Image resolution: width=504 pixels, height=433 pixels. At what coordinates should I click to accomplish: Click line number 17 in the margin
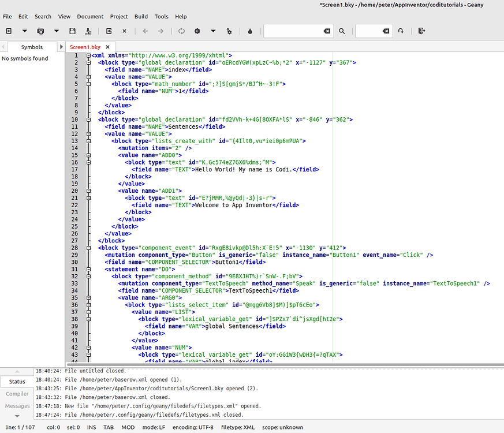click(74, 169)
